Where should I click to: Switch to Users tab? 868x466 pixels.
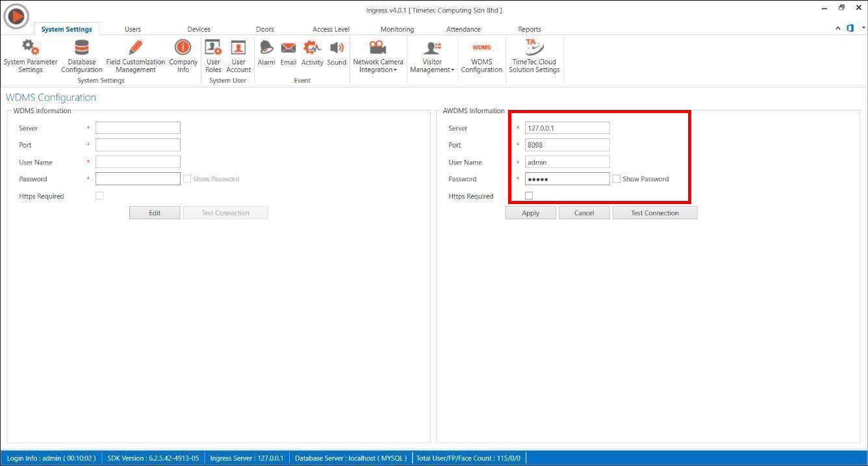[133, 29]
